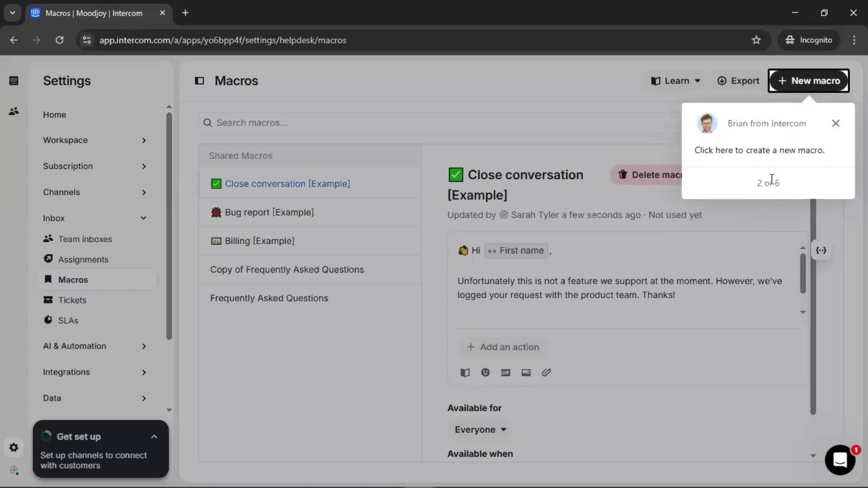Viewport: 868px width, 488px height.
Task: Expand the Subscription settings section
Action: pyautogui.click(x=95, y=166)
